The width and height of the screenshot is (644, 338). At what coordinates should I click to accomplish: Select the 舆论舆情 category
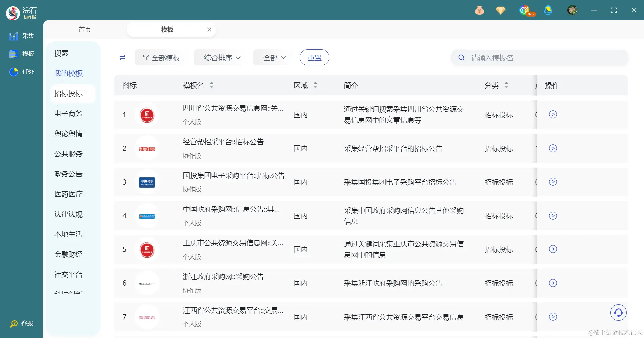pyautogui.click(x=68, y=134)
